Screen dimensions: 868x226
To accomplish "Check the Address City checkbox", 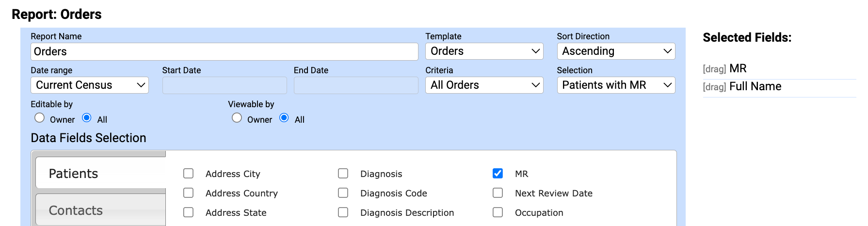I will (x=189, y=174).
